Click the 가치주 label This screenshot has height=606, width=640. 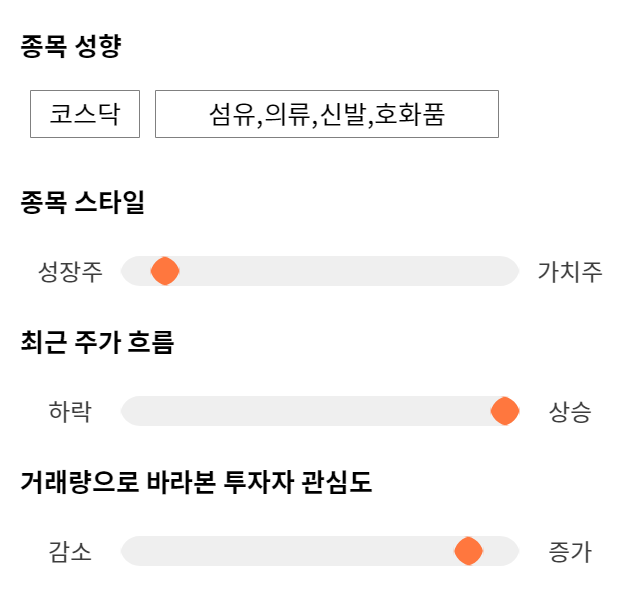570,272
